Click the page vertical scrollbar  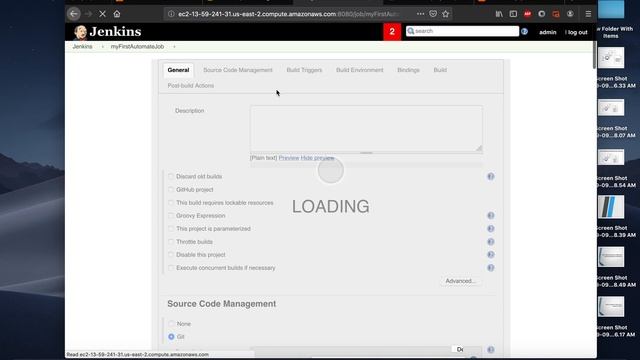point(594,54)
